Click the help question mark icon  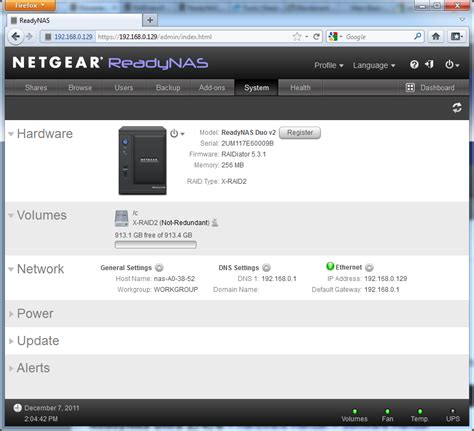click(414, 64)
